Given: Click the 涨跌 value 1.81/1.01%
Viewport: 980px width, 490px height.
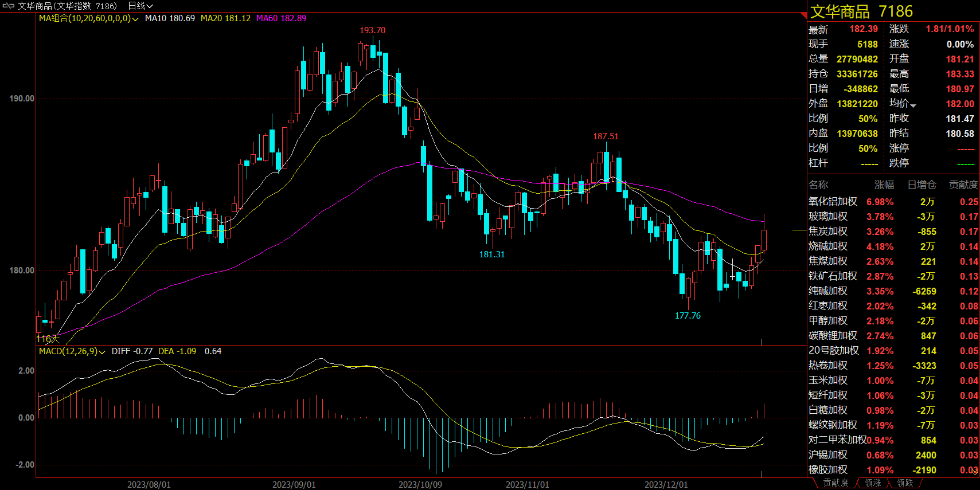Looking at the screenshot, I should [950, 29].
